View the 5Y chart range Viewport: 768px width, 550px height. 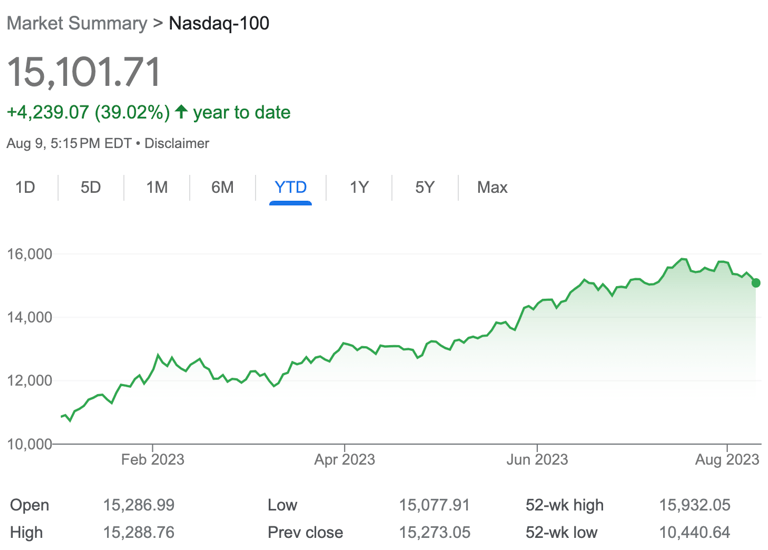click(x=425, y=187)
